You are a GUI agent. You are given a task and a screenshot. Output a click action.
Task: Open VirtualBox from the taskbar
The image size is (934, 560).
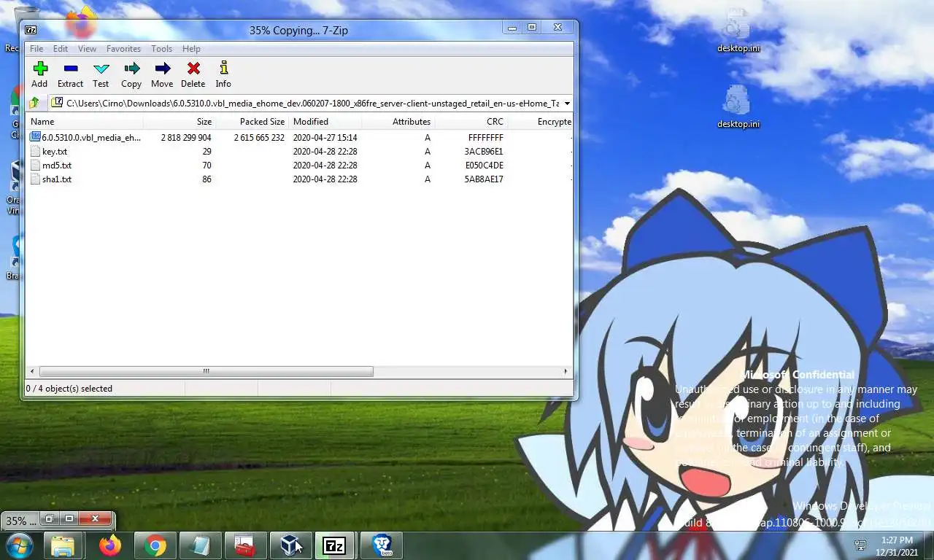tap(290, 545)
